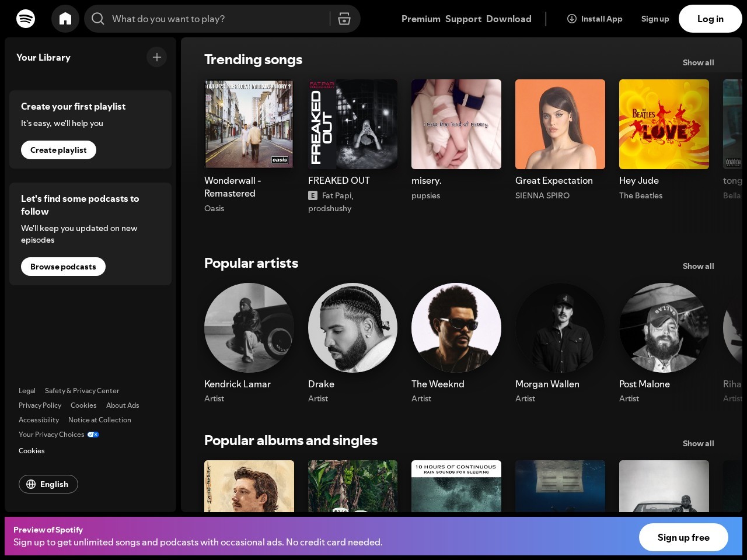Click SIENNA SPIRO artist name
Image resolution: width=747 pixels, height=560 pixels.
click(542, 195)
